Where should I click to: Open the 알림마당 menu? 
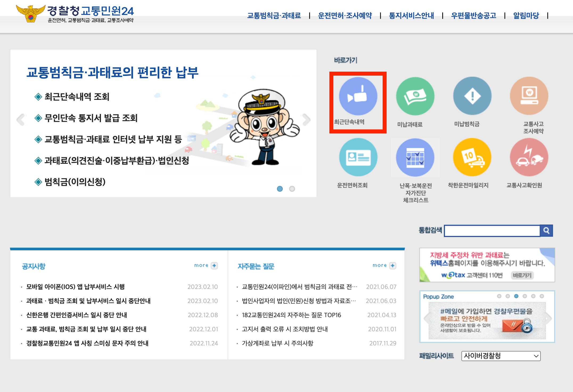(526, 15)
